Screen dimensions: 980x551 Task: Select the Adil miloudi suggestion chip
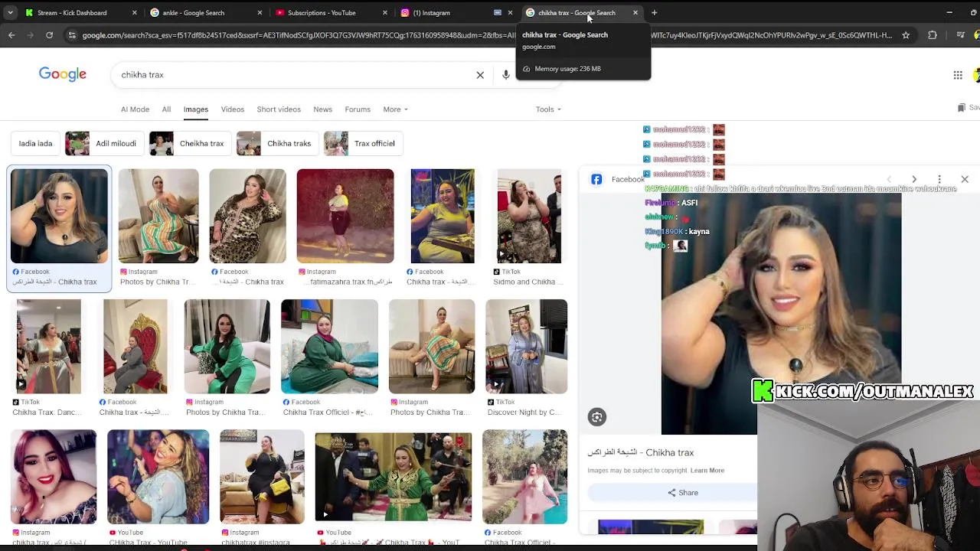103,143
